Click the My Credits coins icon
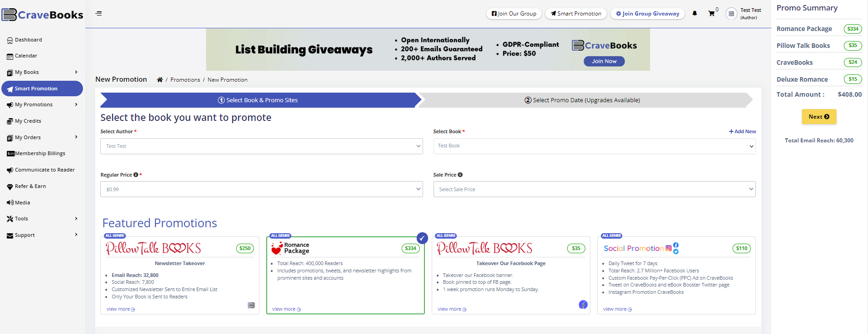The image size is (868, 334). (x=10, y=121)
